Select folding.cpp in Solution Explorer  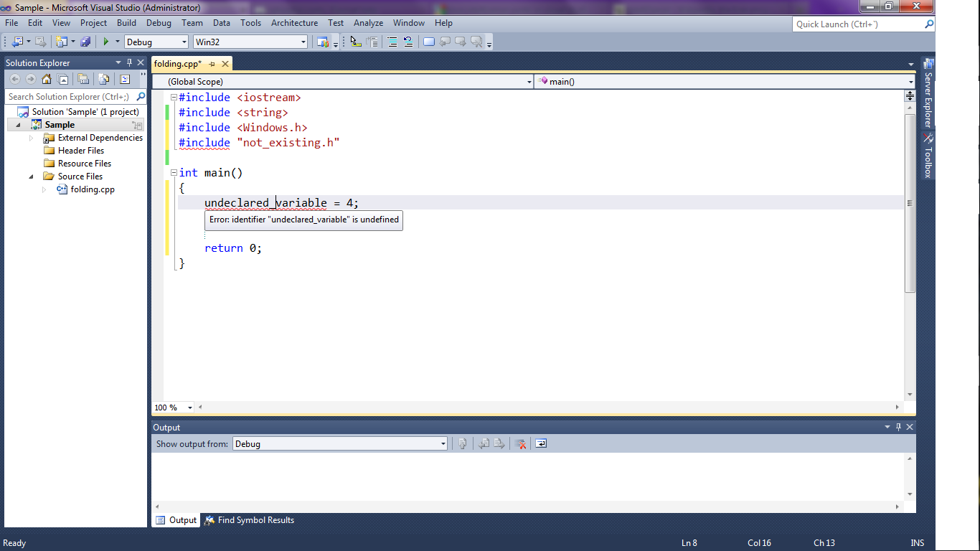(x=92, y=189)
